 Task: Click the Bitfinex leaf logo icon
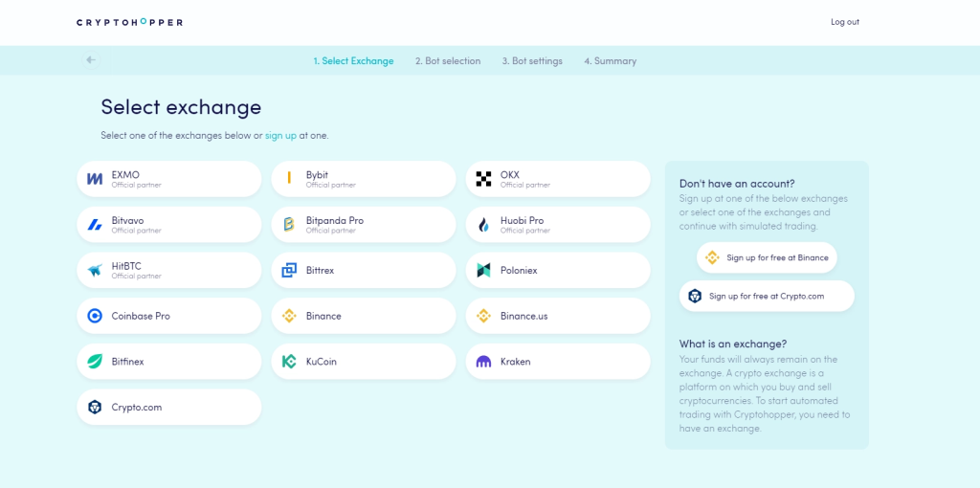95,361
